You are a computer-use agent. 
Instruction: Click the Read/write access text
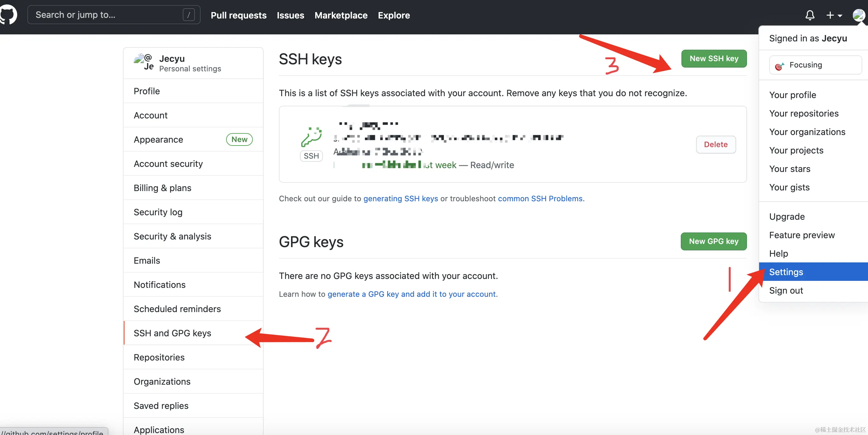pos(492,165)
